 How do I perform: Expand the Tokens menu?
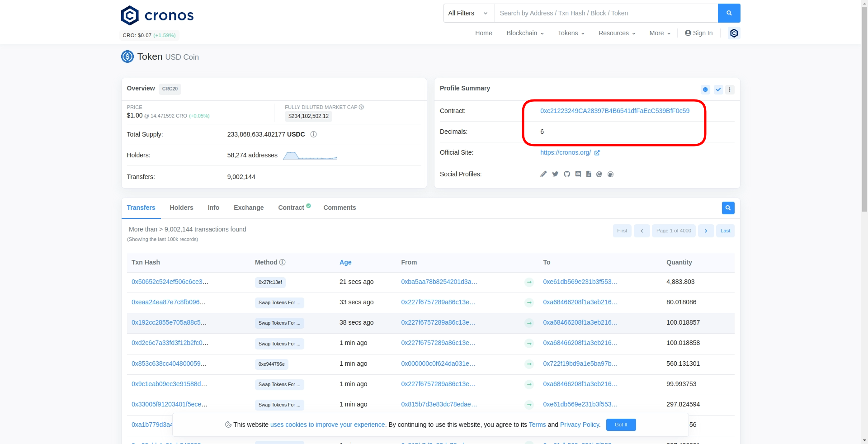coord(571,33)
